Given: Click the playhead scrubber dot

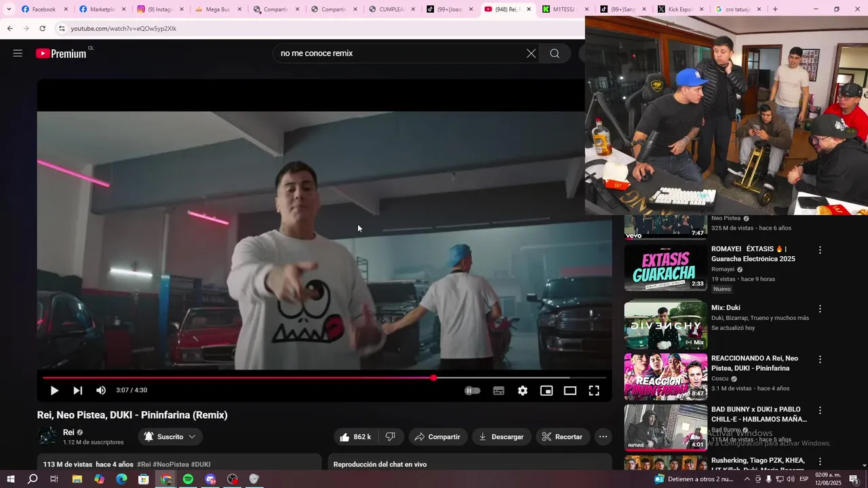Looking at the screenshot, I should pyautogui.click(x=433, y=378).
